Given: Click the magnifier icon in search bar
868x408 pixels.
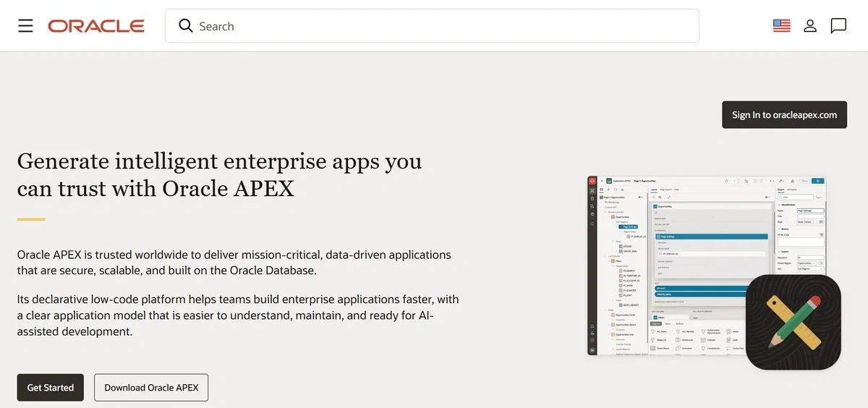Looking at the screenshot, I should [186, 26].
